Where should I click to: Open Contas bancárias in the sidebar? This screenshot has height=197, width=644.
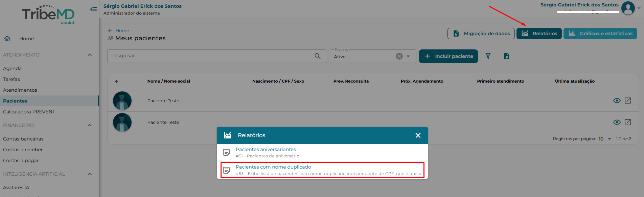(23, 139)
